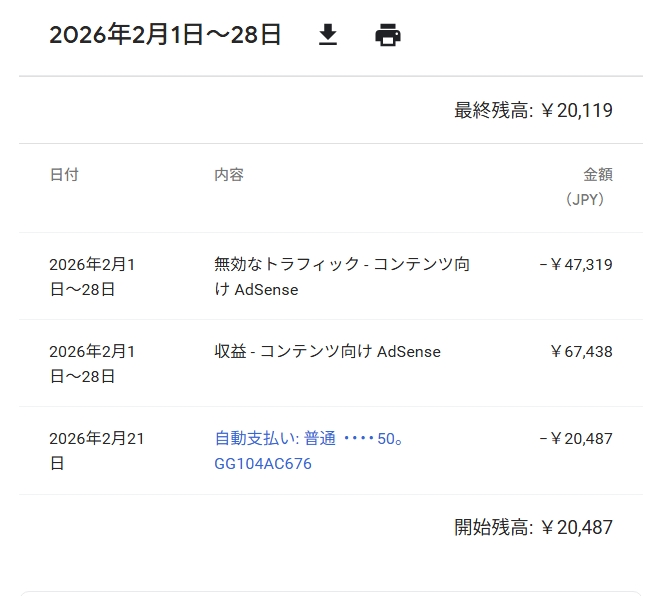
Task: Click the ¥67,438 earnings amount
Action: tap(581, 352)
